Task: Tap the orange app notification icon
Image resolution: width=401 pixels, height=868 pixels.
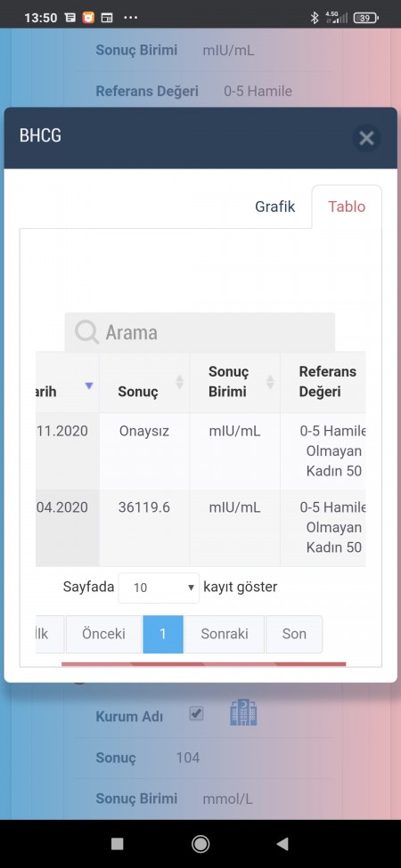Action: pos(88,17)
